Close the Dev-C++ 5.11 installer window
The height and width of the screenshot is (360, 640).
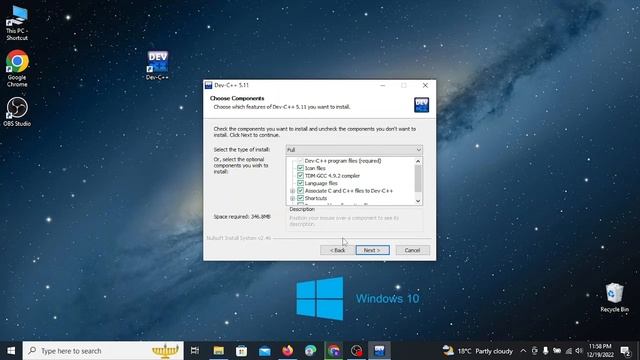point(425,85)
